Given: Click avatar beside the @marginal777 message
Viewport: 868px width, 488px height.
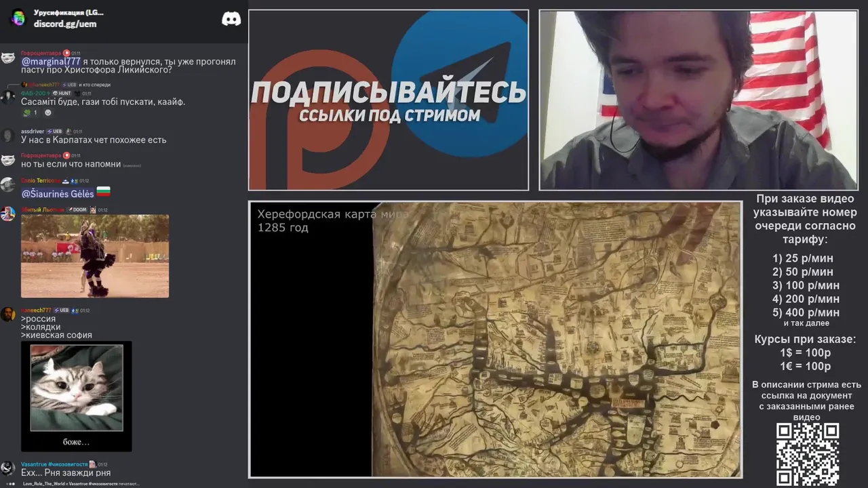Looking at the screenshot, I should (8, 58).
